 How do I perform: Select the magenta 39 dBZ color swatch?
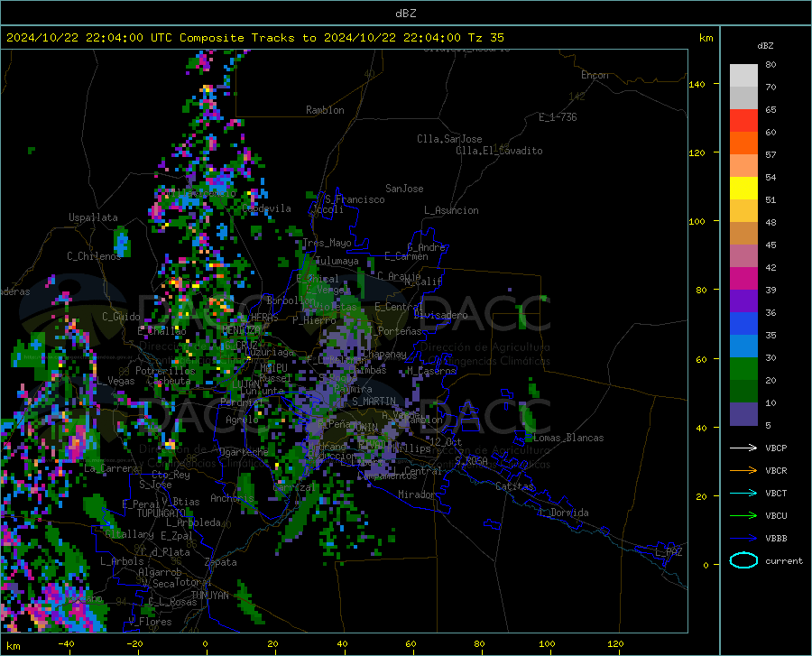pyautogui.click(x=743, y=279)
